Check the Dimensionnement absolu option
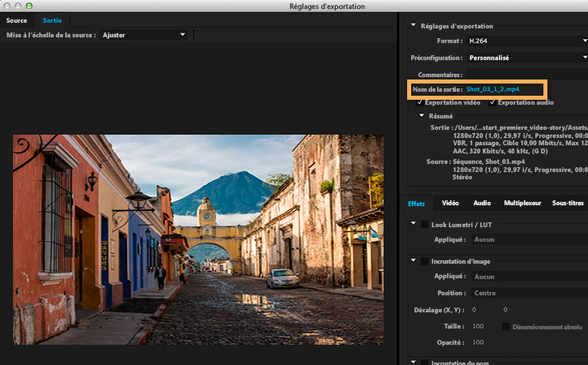Image resolution: width=588 pixels, height=365 pixels. pyautogui.click(x=506, y=326)
